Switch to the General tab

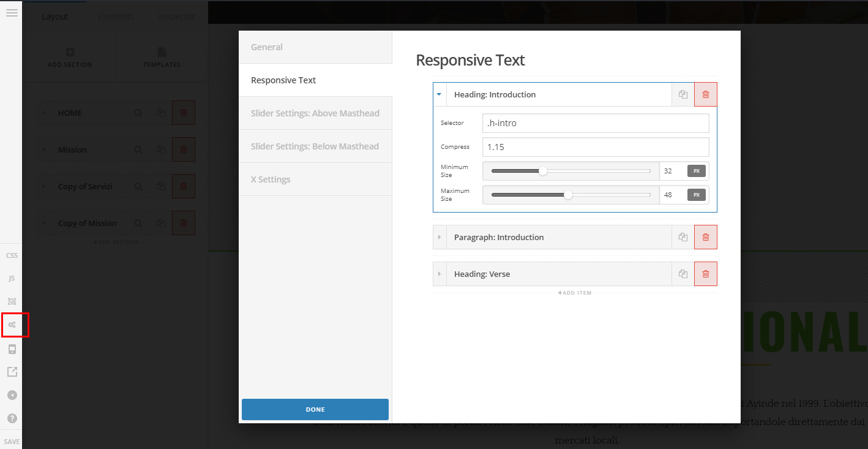(315, 47)
